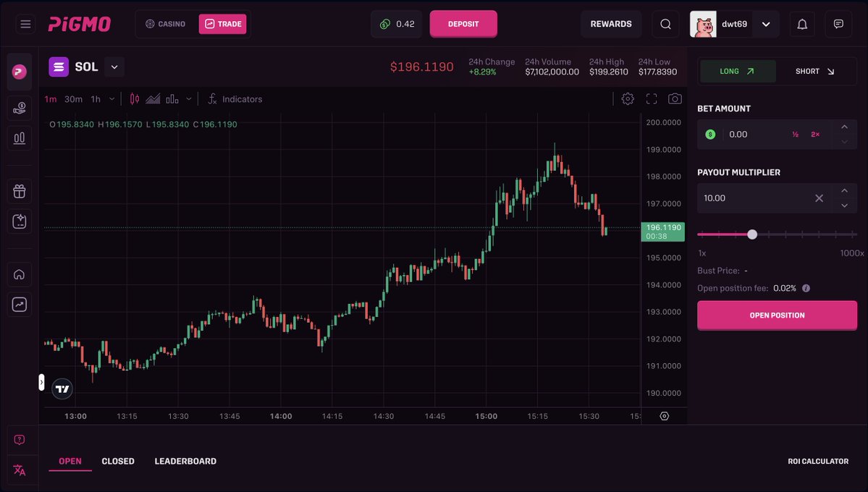Click the 24h Change +8.29% value

pyautogui.click(x=482, y=72)
